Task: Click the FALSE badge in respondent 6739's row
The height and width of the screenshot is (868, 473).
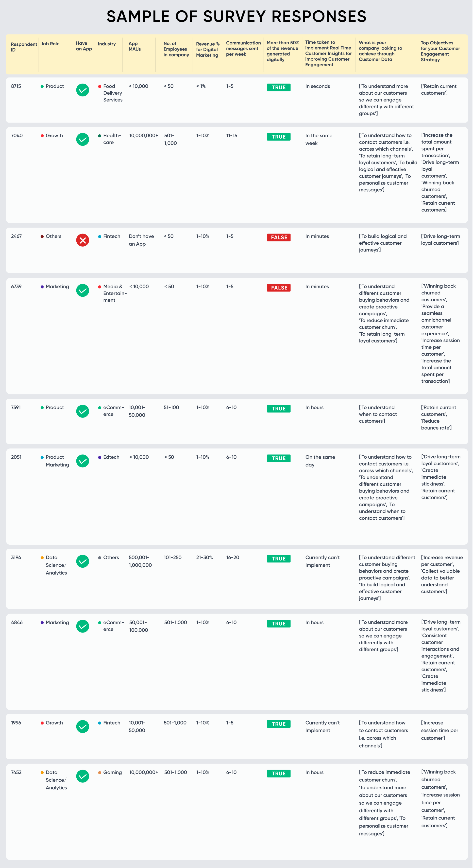Action: pos(279,288)
